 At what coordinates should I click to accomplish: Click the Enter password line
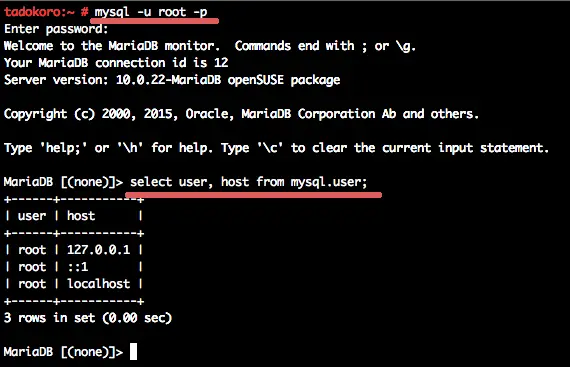(x=56, y=29)
